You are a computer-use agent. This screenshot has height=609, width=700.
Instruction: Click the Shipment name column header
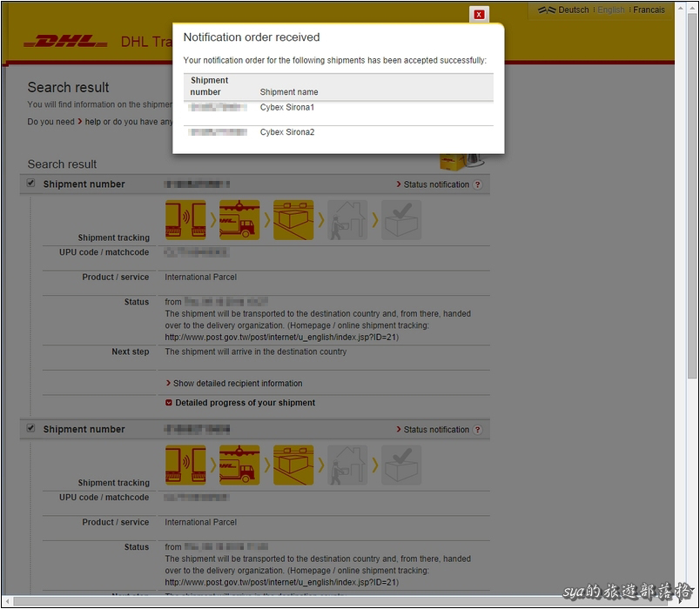pos(289,92)
